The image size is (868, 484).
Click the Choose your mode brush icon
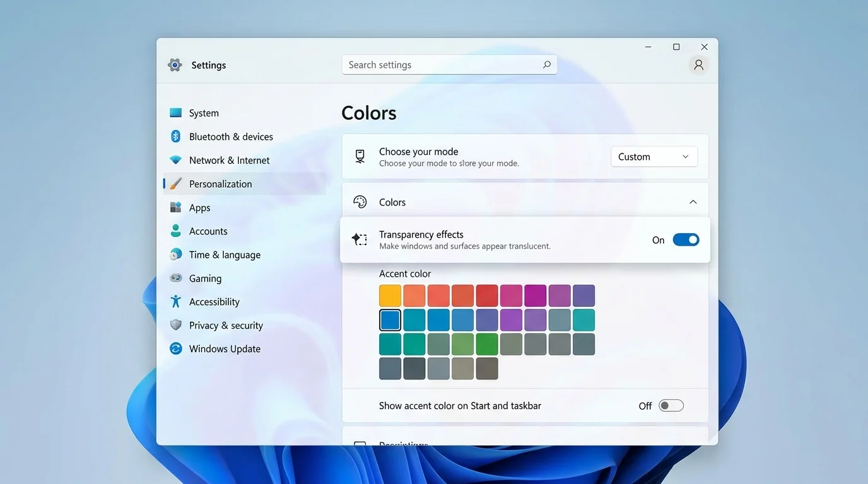360,156
